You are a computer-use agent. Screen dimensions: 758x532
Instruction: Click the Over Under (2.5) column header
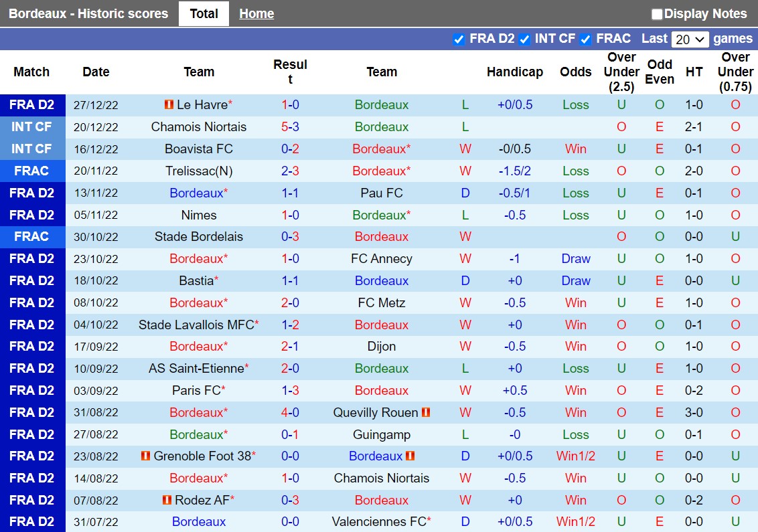coord(621,72)
